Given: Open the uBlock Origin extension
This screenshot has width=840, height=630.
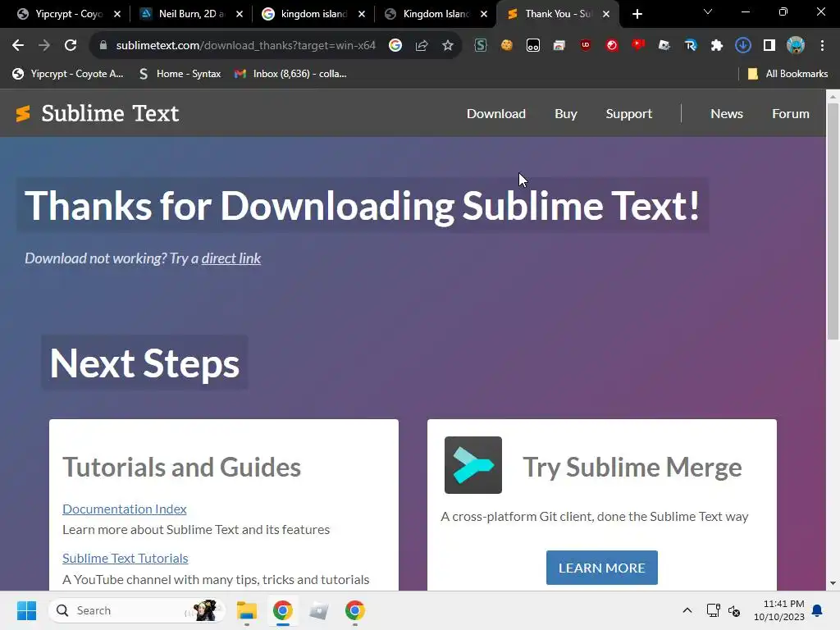Looking at the screenshot, I should coord(586,46).
